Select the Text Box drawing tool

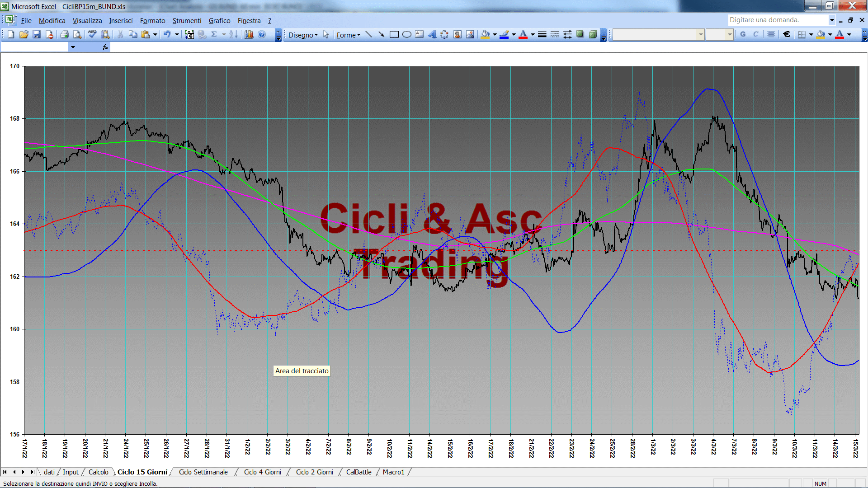tap(420, 34)
